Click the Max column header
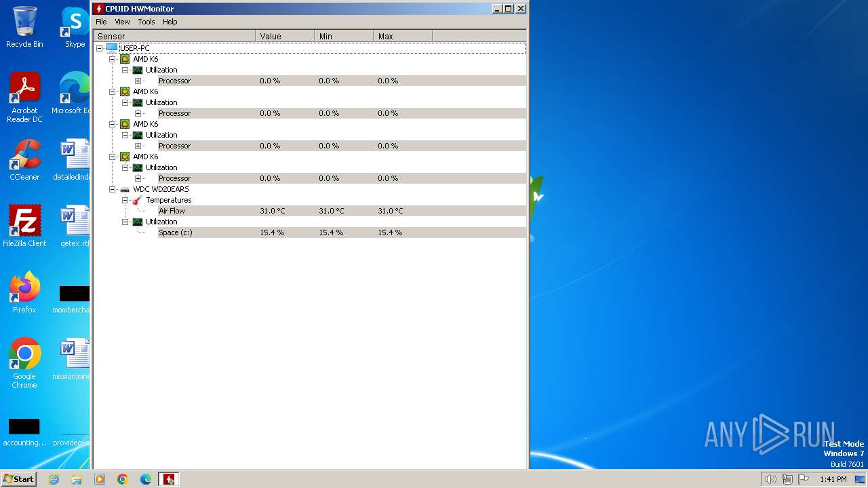 (x=403, y=36)
